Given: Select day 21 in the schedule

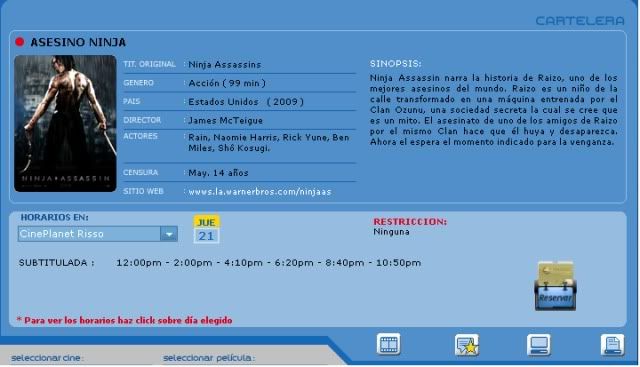Looking at the screenshot, I should click(206, 236).
